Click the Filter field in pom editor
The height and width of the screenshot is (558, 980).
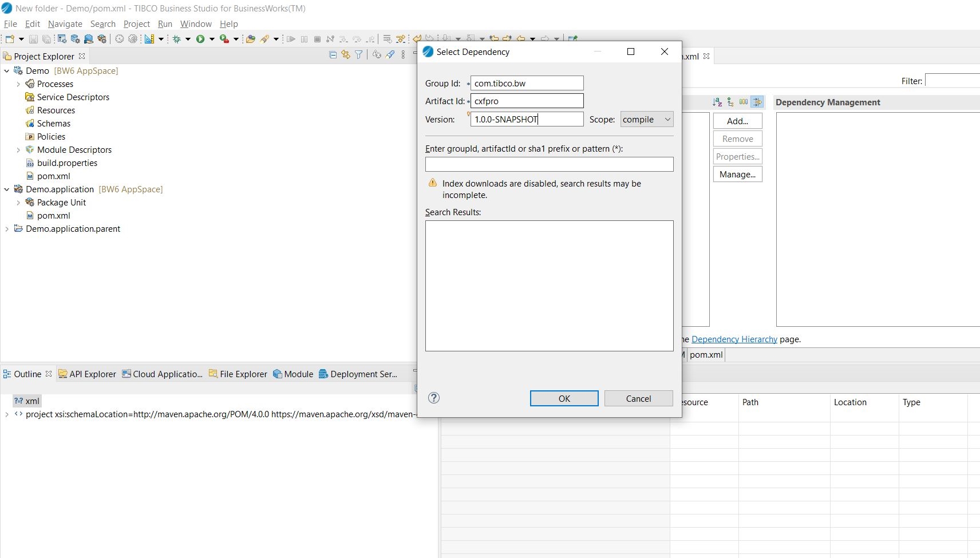[953, 81]
